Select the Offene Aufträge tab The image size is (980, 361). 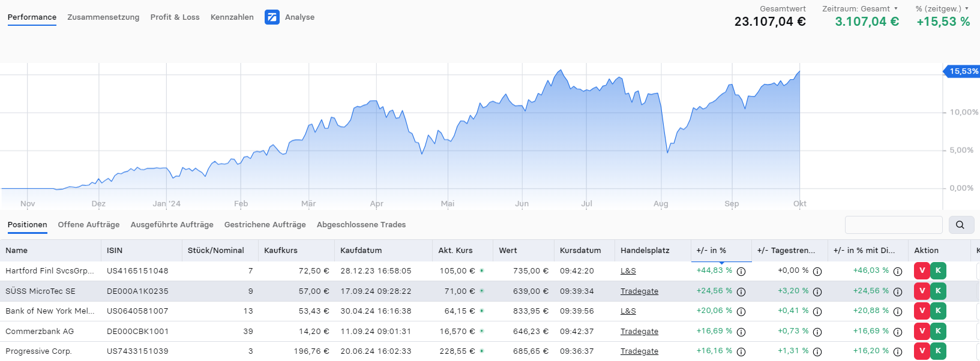[x=89, y=225]
